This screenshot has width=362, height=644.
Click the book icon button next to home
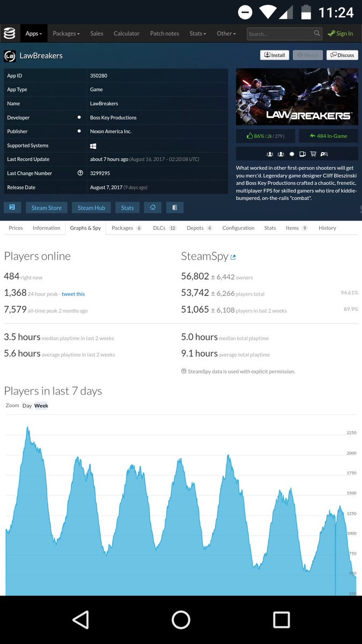175,208
